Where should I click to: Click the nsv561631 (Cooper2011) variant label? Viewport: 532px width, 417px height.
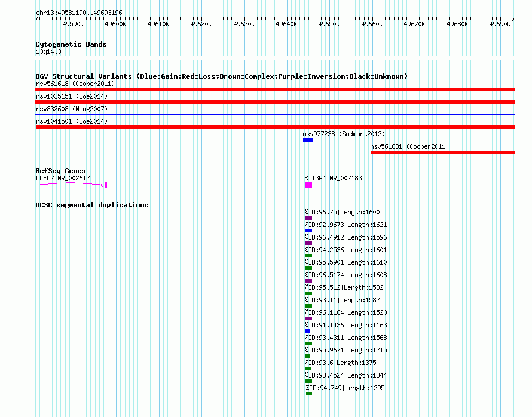pyautogui.click(x=409, y=146)
